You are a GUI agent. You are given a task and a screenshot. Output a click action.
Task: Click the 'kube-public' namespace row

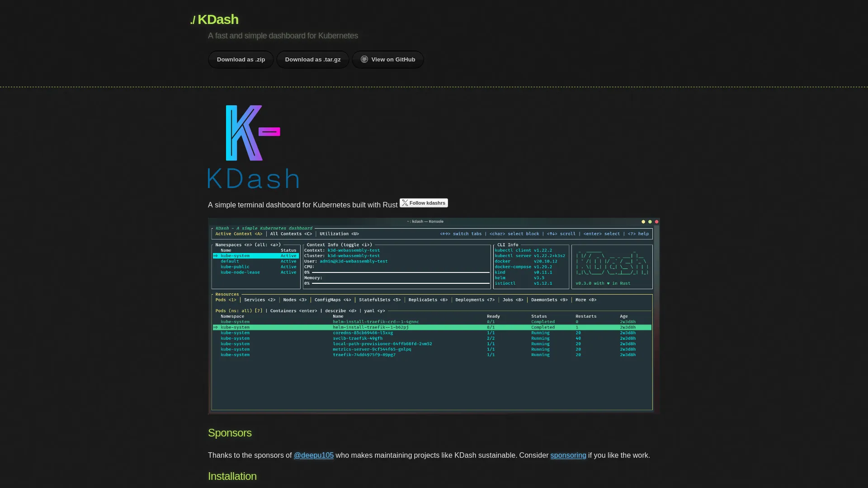coord(256,267)
